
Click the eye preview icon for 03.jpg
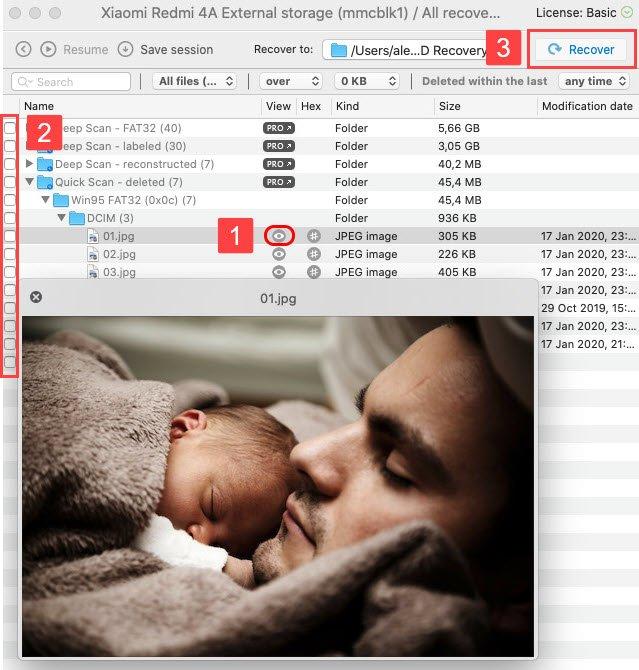point(279,272)
